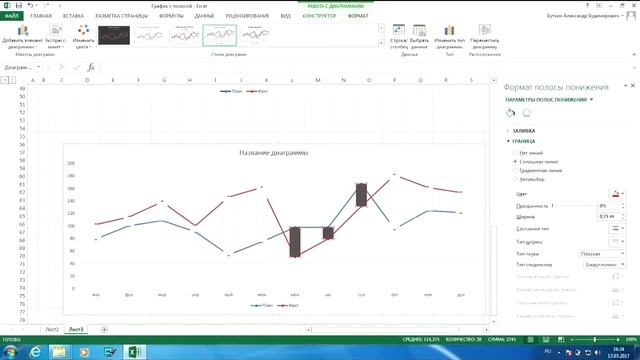
Task: Click the zoom out minus button
Action: [x=572, y=340]
